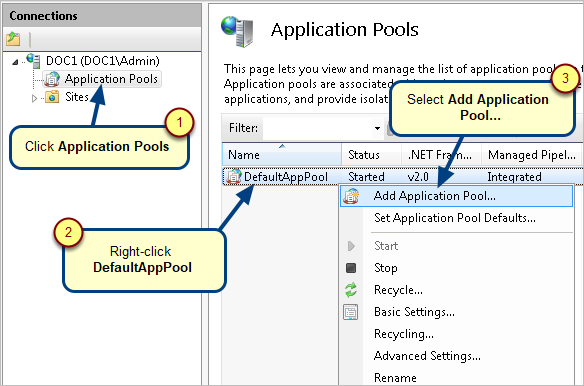Image resolution: width=584 pixels, height=386 pixels.
Task: Click the DefaultAppPool row icon
Action: 234,176
